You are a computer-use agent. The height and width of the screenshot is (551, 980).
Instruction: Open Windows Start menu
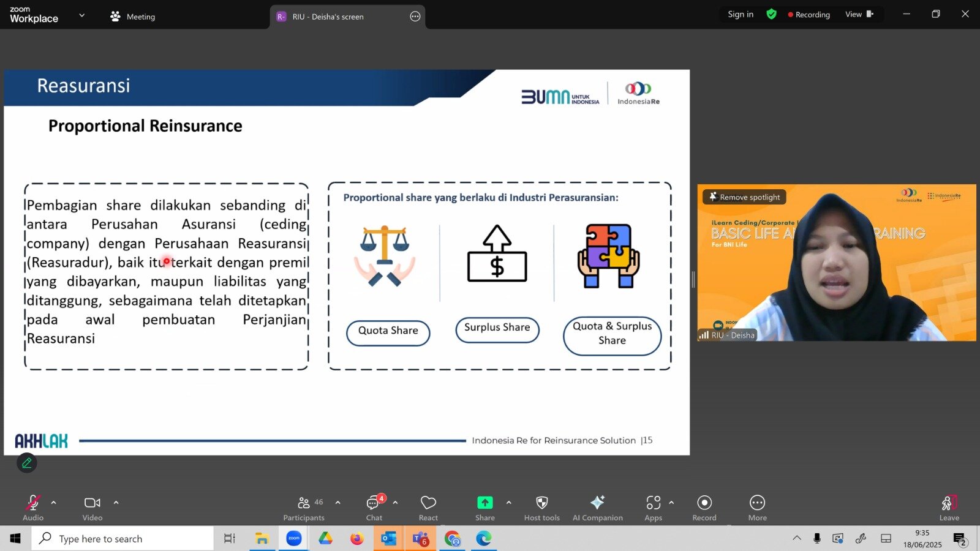(x=15, y=539)
